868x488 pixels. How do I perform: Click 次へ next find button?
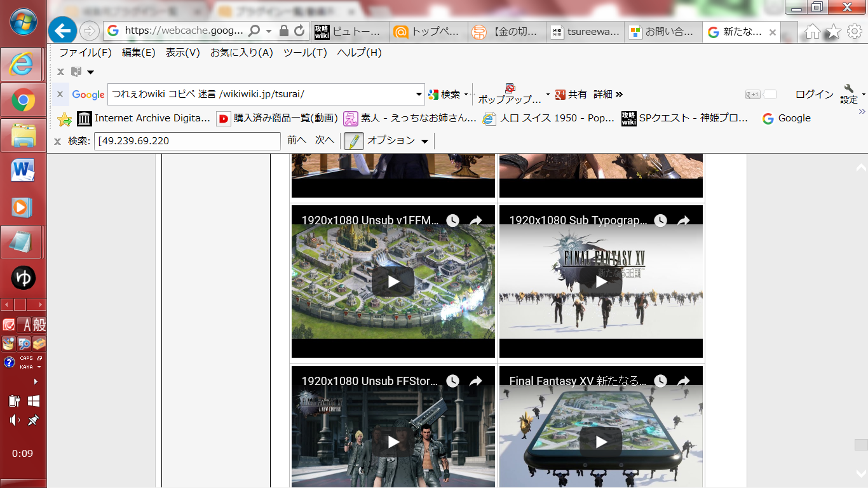[325, 140]
